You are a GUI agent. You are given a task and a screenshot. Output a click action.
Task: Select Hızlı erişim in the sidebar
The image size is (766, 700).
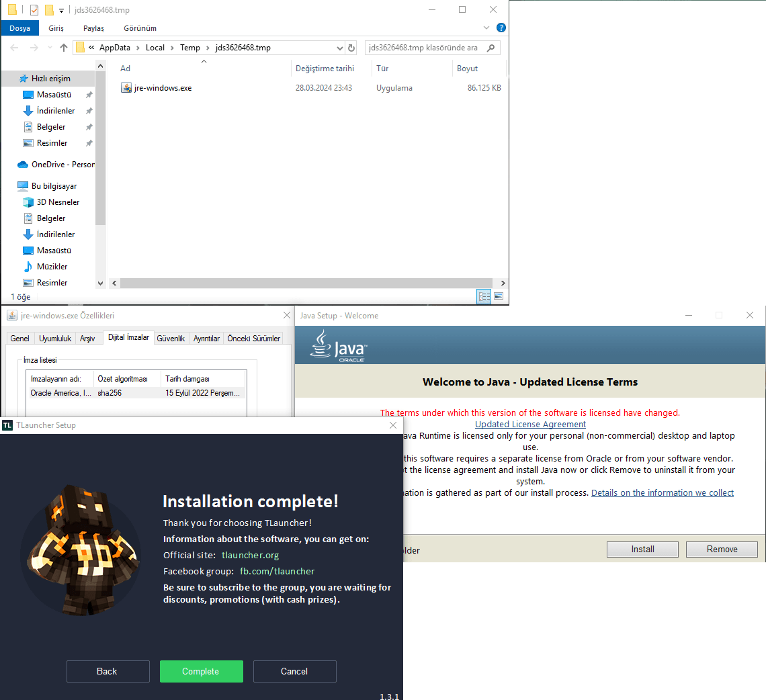51,79
